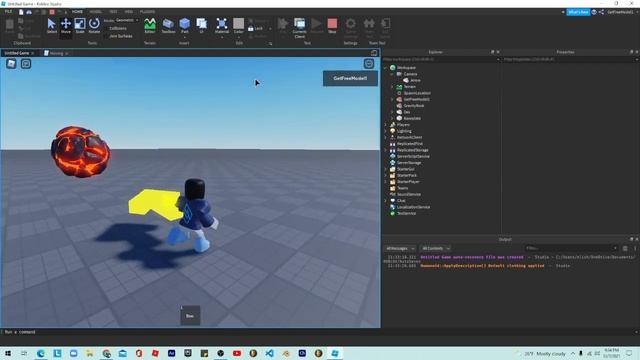The height and width of the screenshot is (360, 640).
Task: Open the All Messages filter dropdown
Action: coord(400,248)
